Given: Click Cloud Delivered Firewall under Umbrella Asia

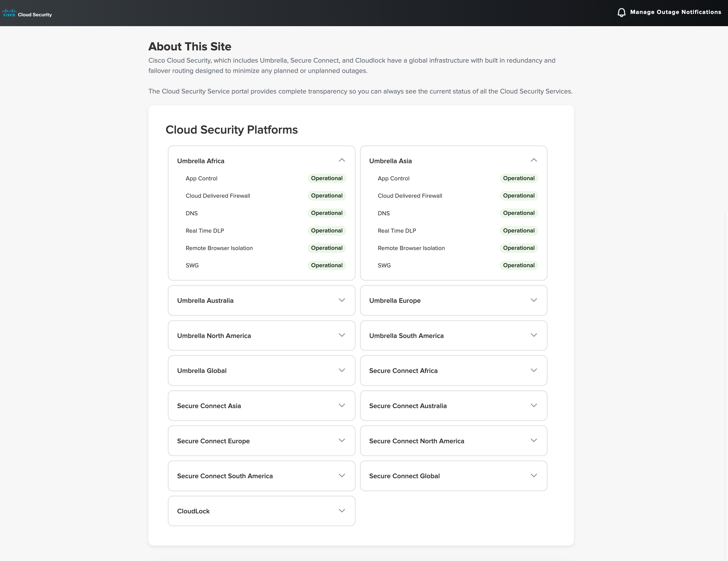Looking at the screenshot, I should [x=410, y=196].
